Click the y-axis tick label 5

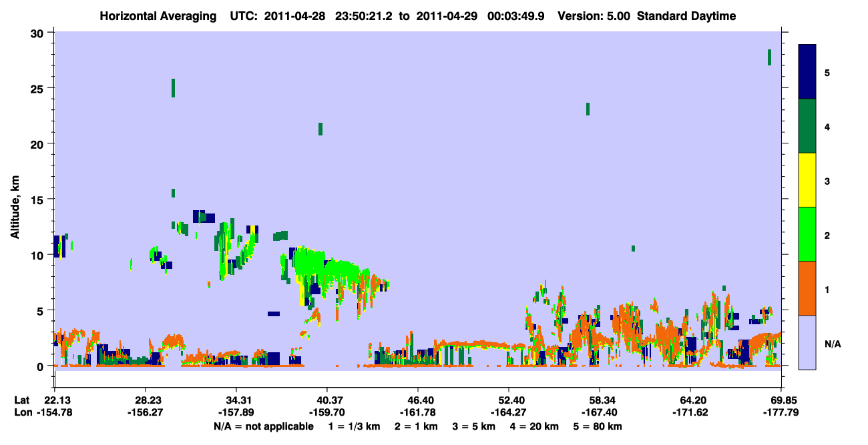pos(42,310)
